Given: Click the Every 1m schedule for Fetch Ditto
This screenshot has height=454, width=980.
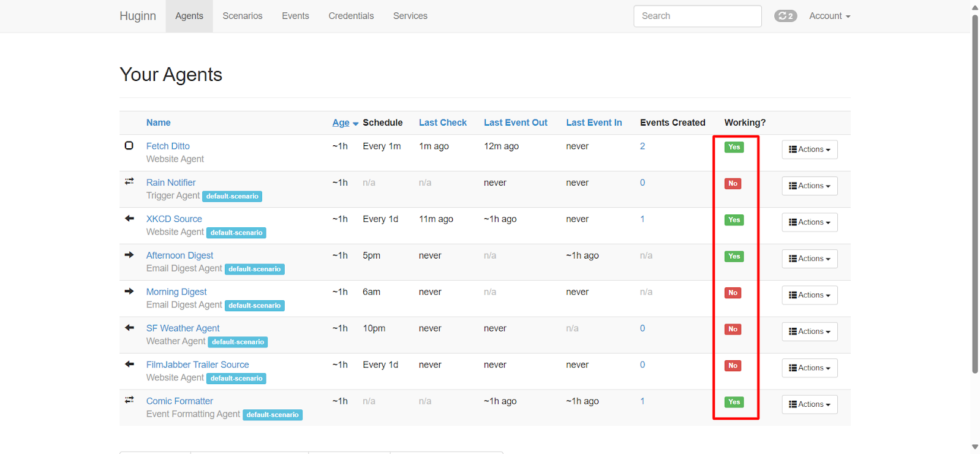Looking at the screenshot, I should click(x=382, y=146).
